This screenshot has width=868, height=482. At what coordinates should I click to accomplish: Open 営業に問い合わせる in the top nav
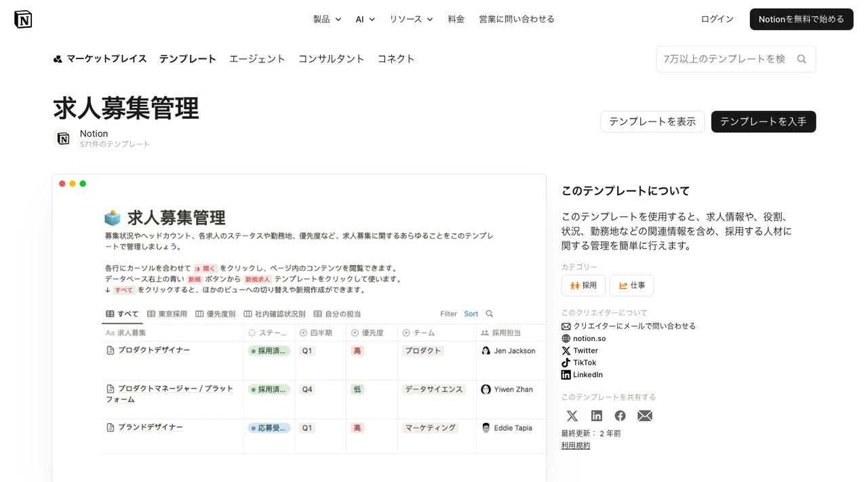point(517,19)
